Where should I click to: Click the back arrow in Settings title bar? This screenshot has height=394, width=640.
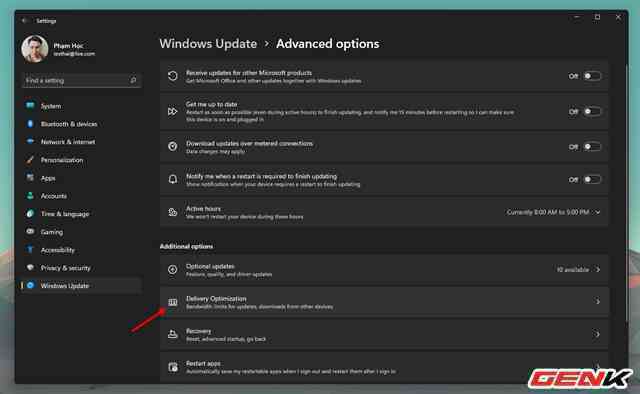tap(24, 20)
